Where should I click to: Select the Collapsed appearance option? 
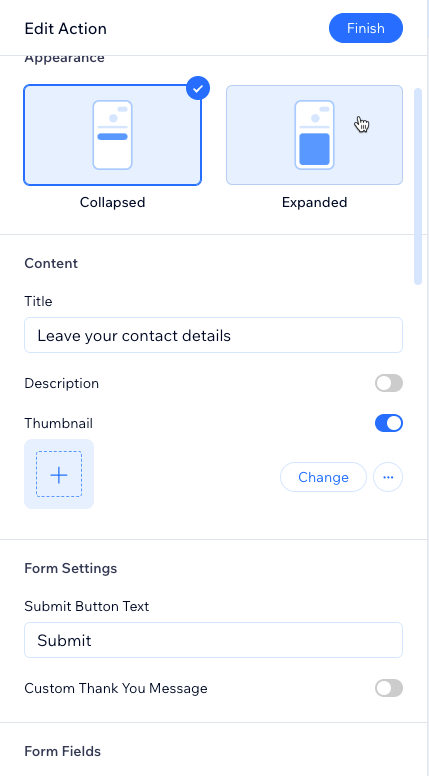point(112,135)
